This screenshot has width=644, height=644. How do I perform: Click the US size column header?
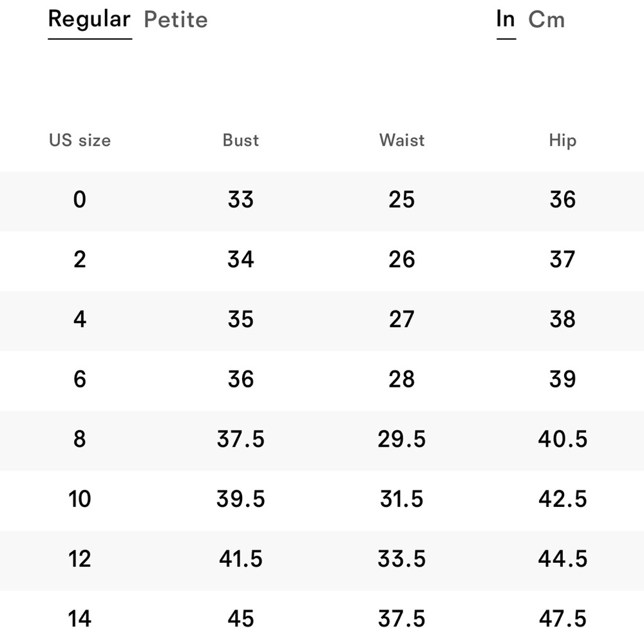(80, 140)
